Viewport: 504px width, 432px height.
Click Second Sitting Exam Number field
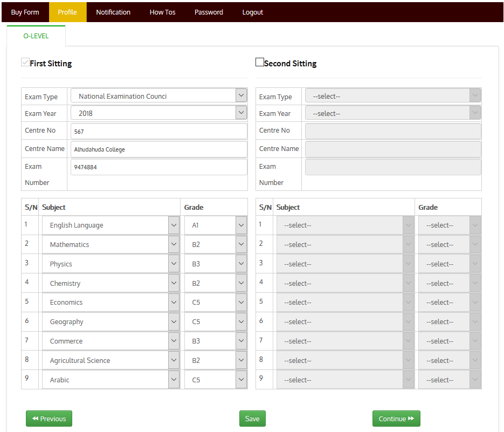click(393, 167)
